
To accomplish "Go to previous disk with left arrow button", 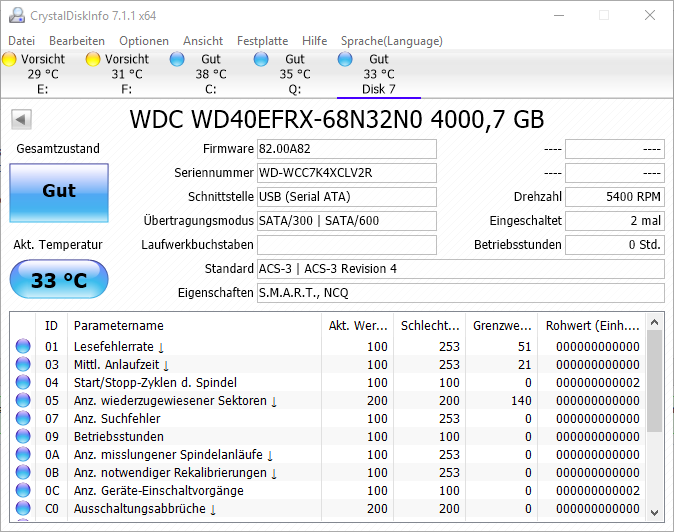I will point(21,119).
